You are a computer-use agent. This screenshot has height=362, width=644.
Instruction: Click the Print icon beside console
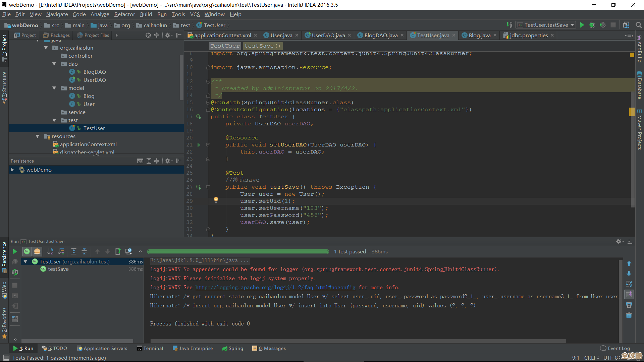[629, 305]
